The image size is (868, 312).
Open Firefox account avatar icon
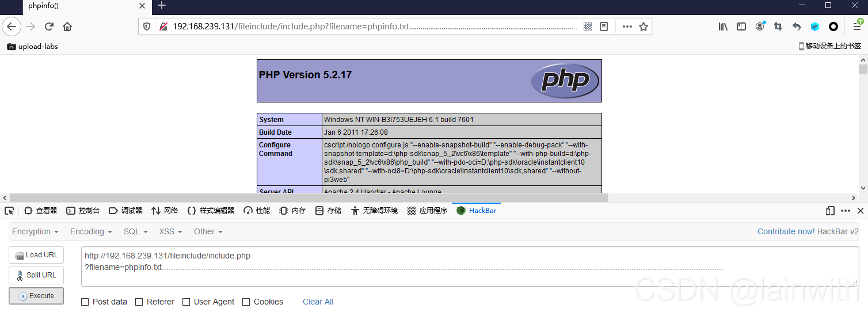[760, 26]
